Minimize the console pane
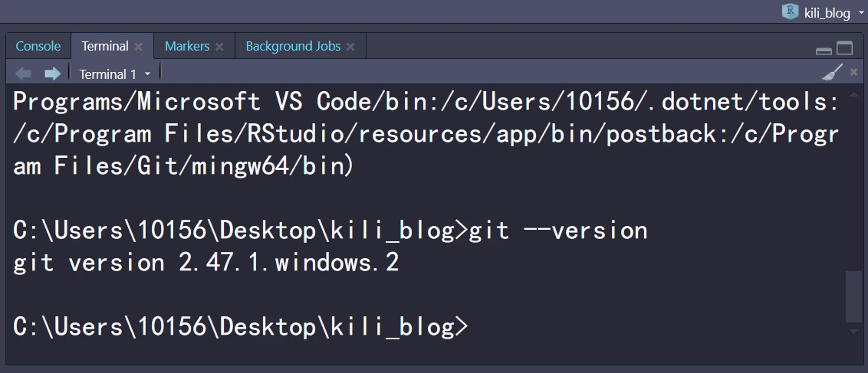 pos(824,51)
